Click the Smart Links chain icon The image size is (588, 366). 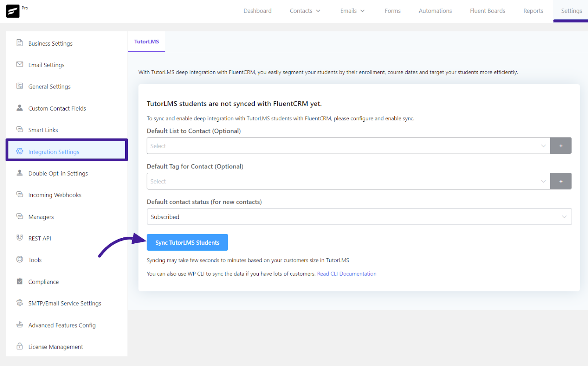coord(20,129)
